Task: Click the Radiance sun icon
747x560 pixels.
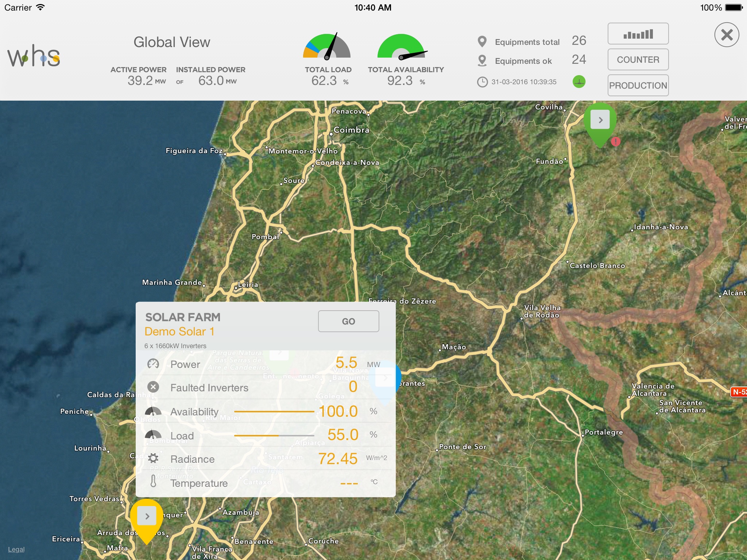Action: point(153,458)
